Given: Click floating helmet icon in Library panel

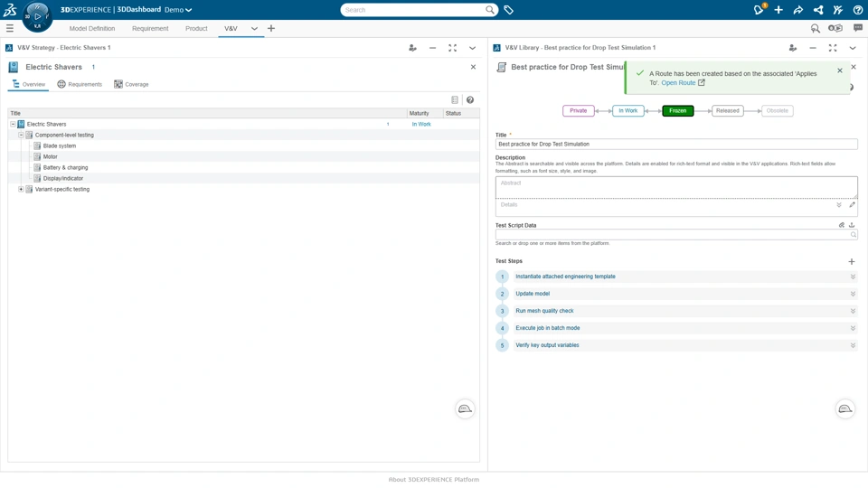Looking at the screenshot, I should (844, 408).
